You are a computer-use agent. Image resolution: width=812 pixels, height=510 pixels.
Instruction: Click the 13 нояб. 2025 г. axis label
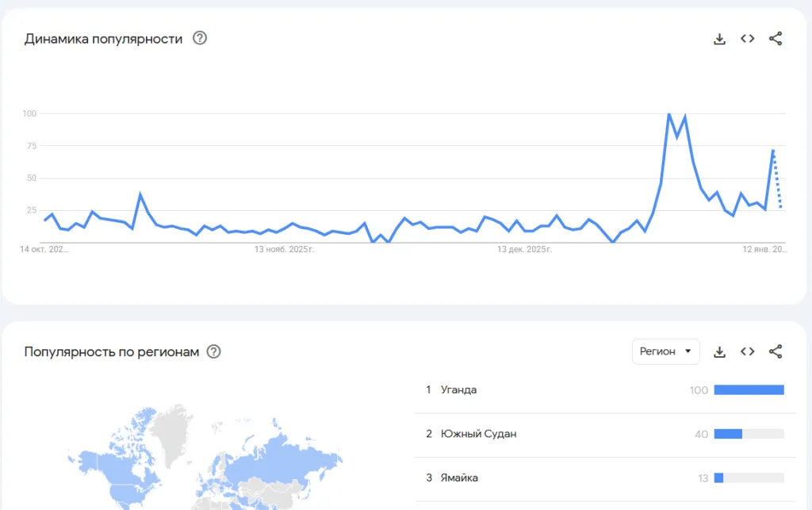[284, 250]
